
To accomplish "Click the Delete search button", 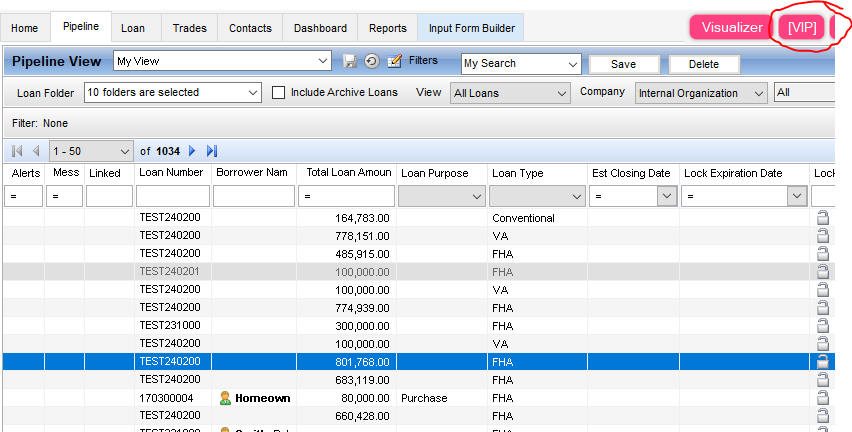I will pyautogui.click(x=704, y=64).
